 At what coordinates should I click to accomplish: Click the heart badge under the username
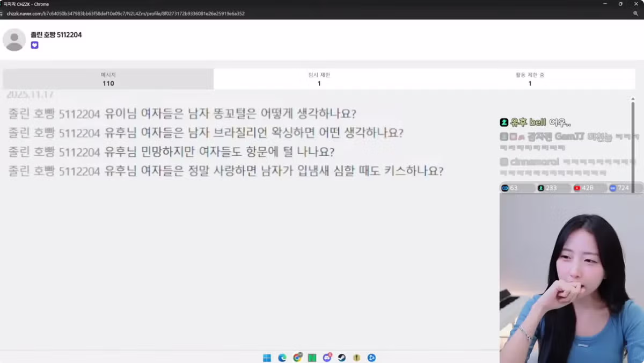coord(34,45)
